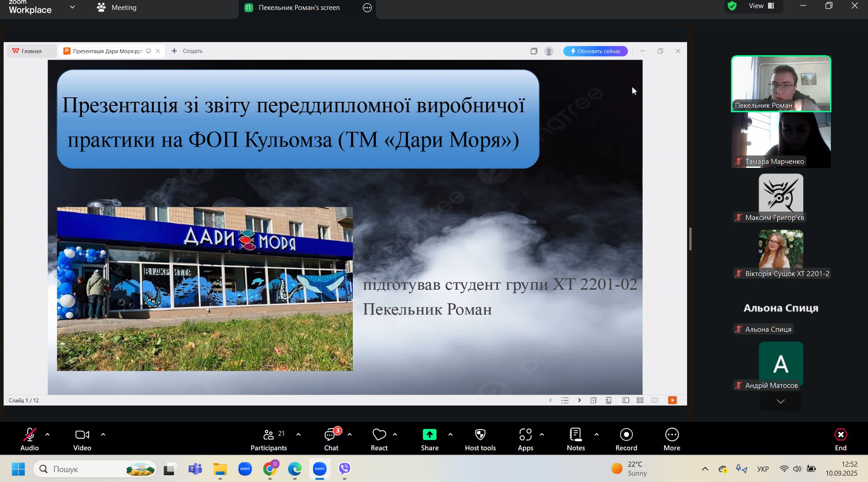The height and width of the screenshot is (482, 868).
Task: Expand video options arrow
Action: click(x=103, y=434)
